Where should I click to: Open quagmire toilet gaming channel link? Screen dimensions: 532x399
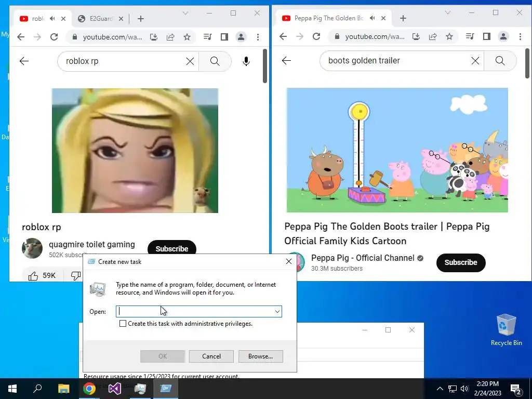click(92, 244)
